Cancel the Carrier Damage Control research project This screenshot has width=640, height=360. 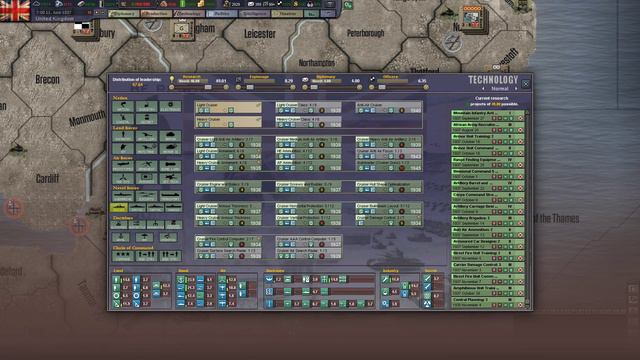[x=520, y=270]
